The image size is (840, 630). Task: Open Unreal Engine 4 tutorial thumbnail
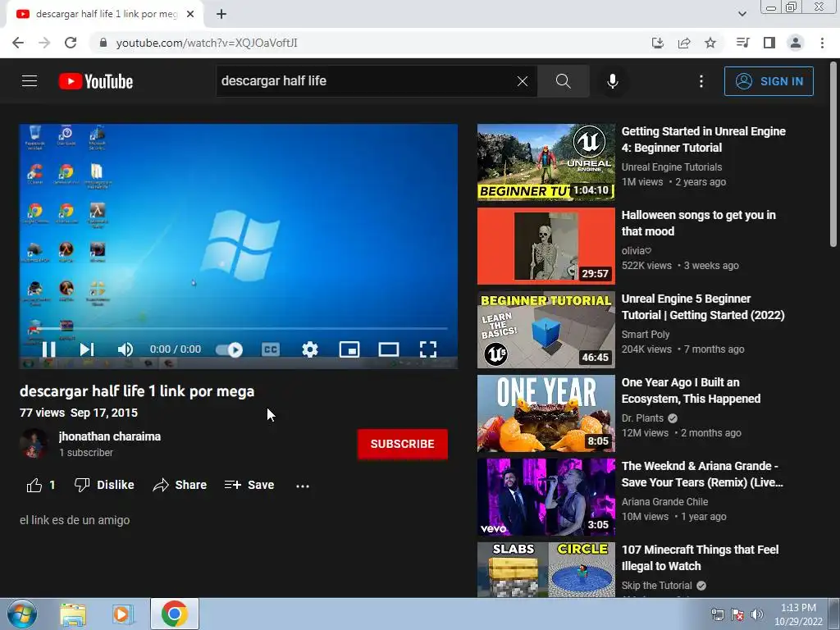click(546, 162)
